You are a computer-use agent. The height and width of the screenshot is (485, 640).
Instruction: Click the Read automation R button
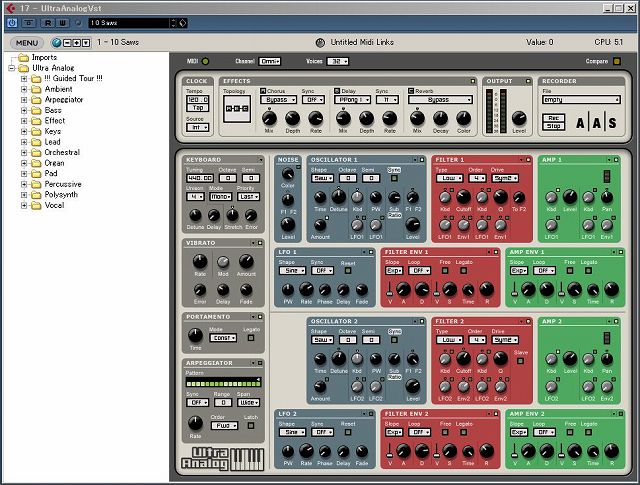pos(48,22)
